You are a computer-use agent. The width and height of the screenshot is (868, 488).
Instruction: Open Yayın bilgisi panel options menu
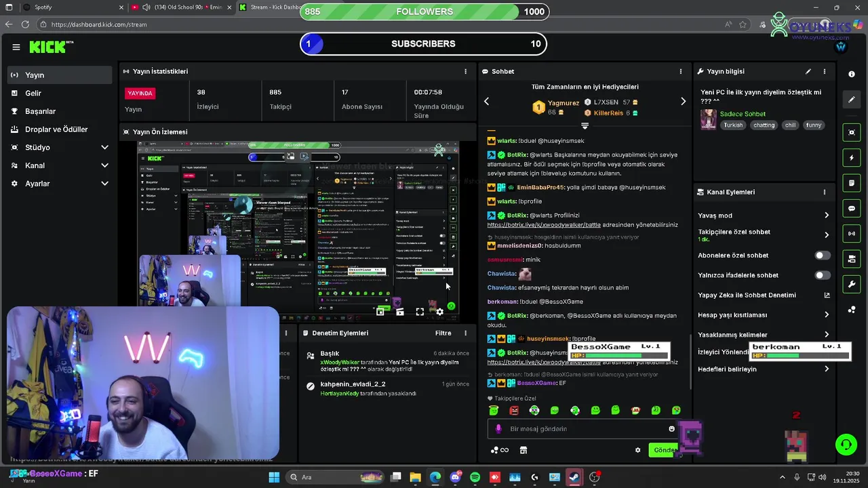tap(825, 71)
